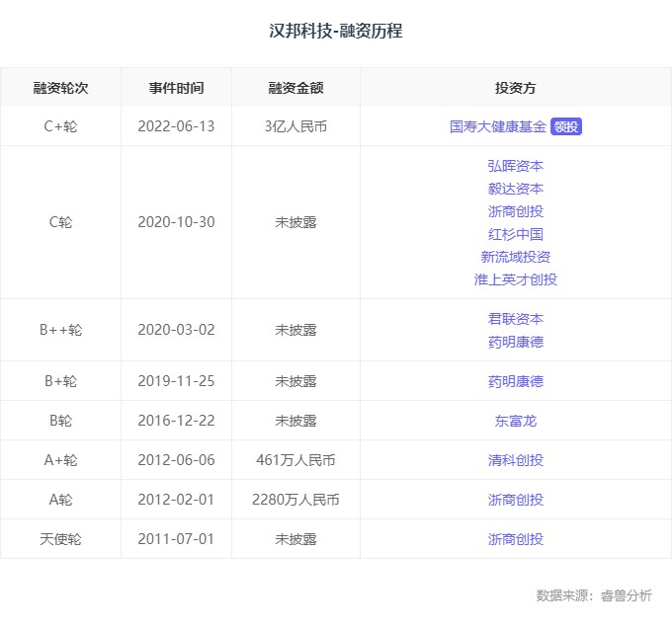Click 浙商创投 in the 天使轮 row
The height and width of the screenshot is (631, 672).
(515, 539)
